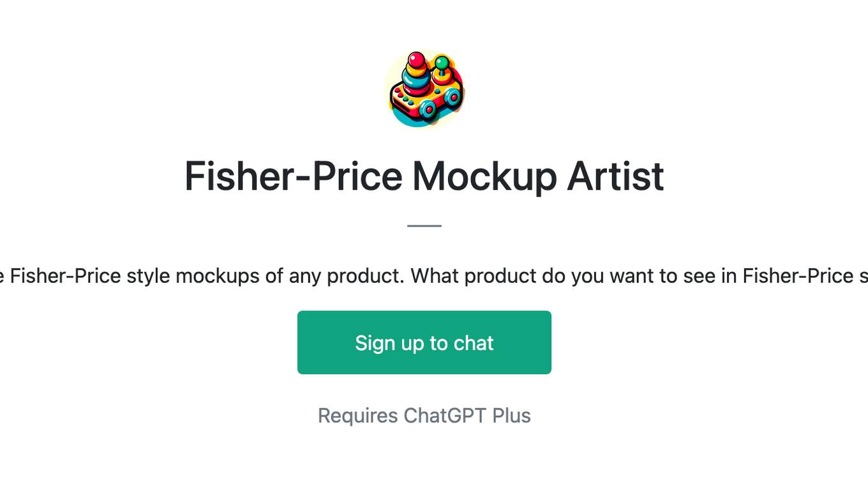Click the Fisher-Price Mockup Artist heading

click(424, 176)
